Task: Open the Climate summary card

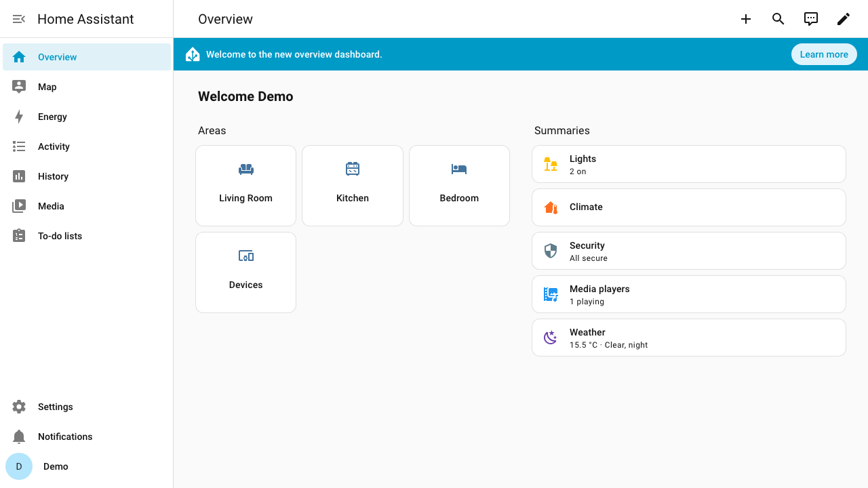Action: pyautogui.click(x=689, y=207)
